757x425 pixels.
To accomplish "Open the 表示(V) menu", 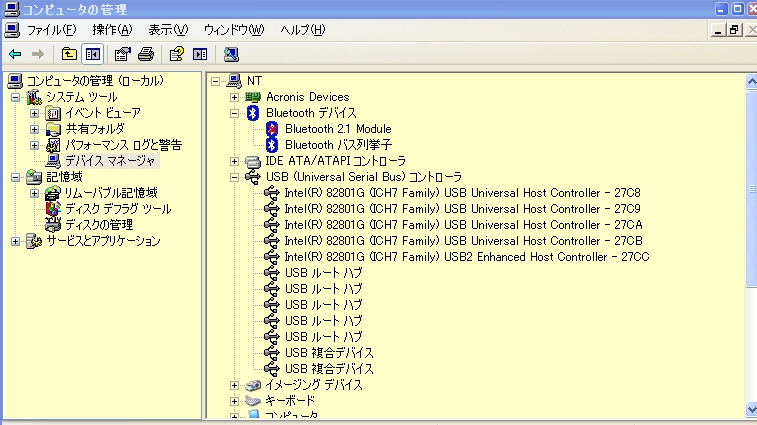I will (168, 30).
